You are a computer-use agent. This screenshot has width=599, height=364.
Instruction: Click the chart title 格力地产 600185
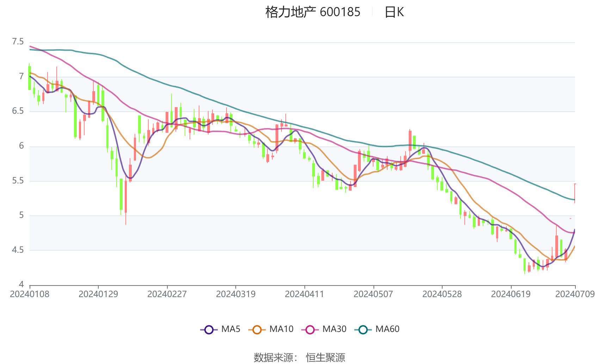(x=313, y=12)
